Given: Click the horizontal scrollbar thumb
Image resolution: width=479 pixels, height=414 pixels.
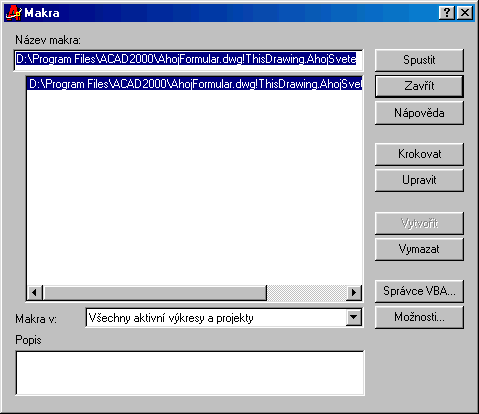Looking at the screenshot, I should click(155, 293).
